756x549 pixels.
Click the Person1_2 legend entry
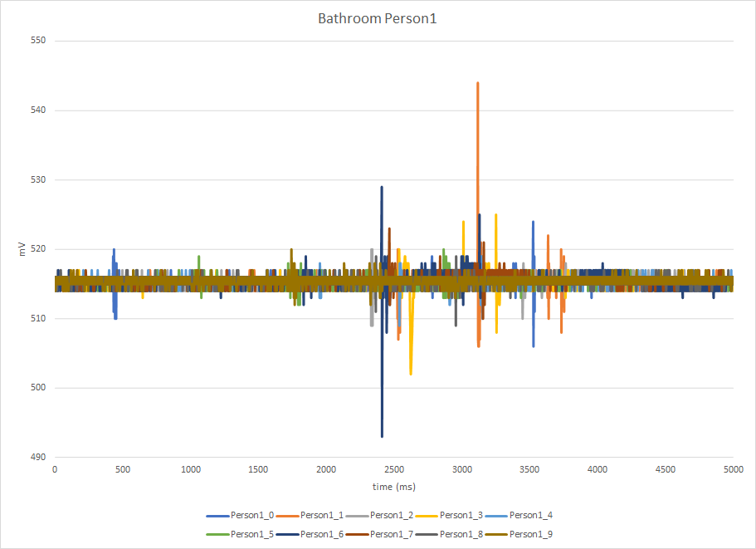point(379,515)
